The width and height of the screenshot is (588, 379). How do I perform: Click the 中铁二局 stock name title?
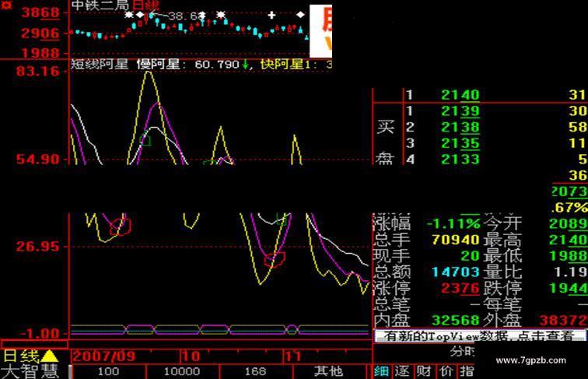(x=100, y=5)
